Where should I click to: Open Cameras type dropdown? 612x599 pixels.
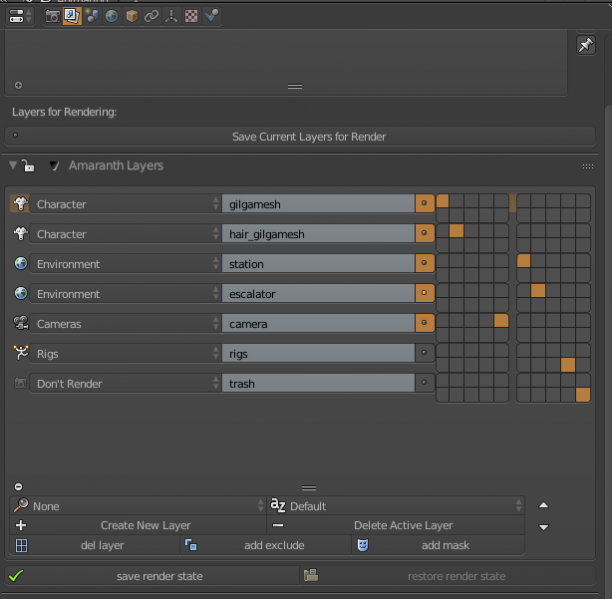coord(126,323)
